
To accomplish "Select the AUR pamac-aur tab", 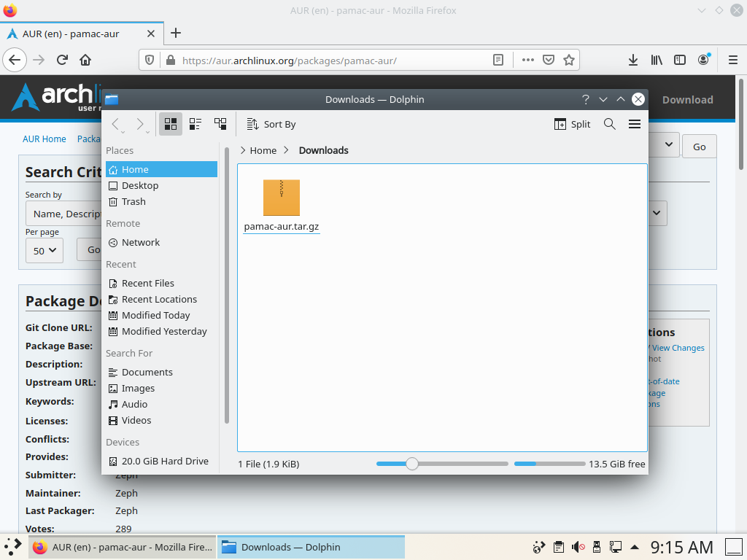I will point(82,34).
